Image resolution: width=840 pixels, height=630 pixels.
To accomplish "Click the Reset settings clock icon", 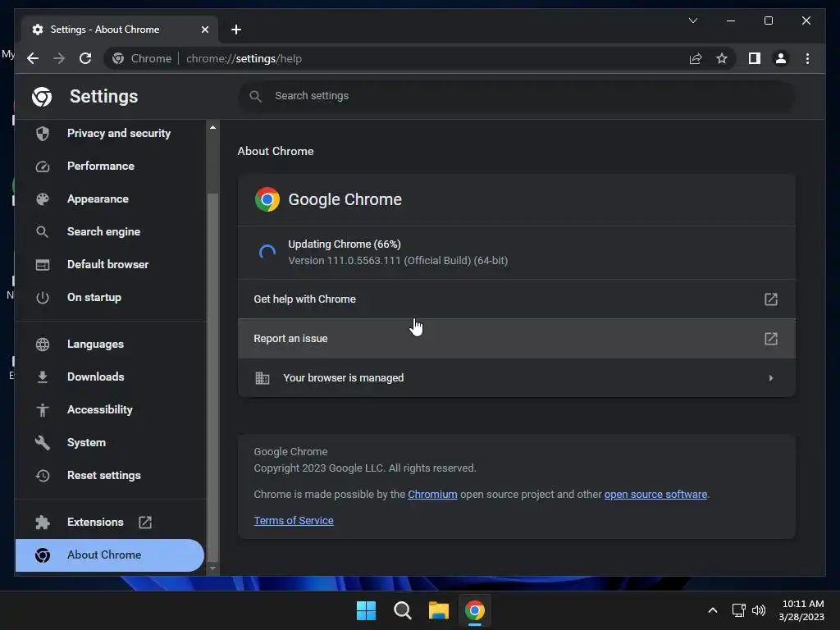I will pyautogui.click(x=43, y=476).
